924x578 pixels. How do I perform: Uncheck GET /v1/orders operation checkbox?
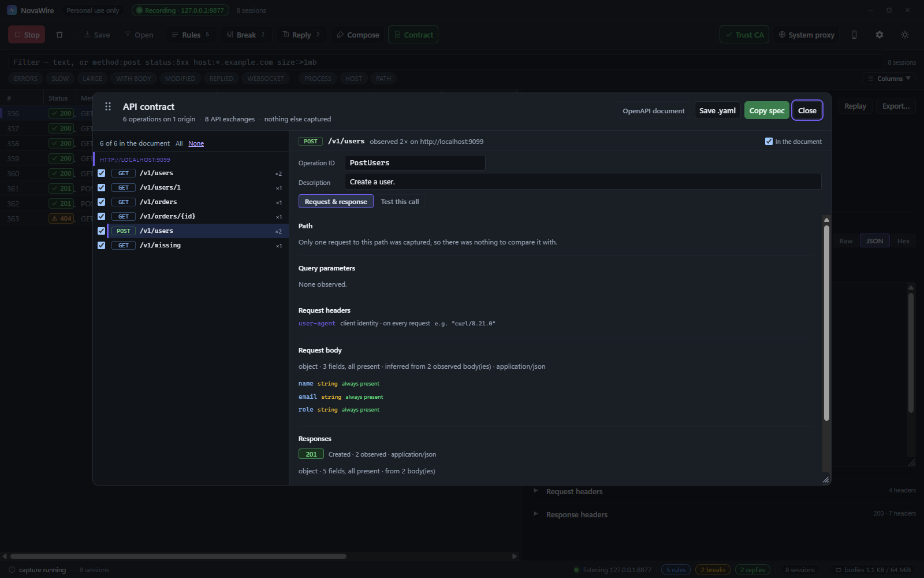coord(102,202)
